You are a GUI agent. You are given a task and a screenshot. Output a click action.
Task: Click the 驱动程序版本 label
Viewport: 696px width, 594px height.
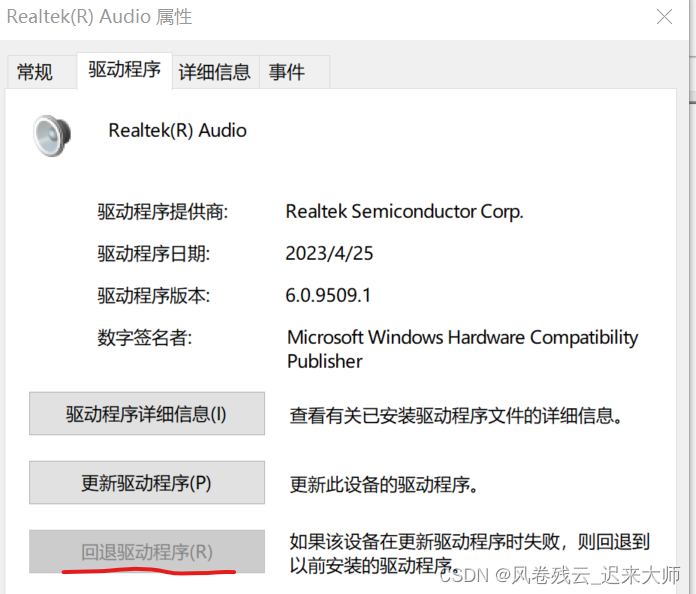tap(154, 296)
